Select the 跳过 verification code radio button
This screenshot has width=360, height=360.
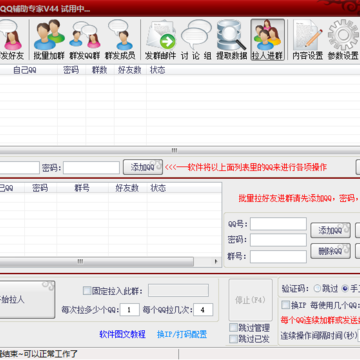tap(317, 289)
